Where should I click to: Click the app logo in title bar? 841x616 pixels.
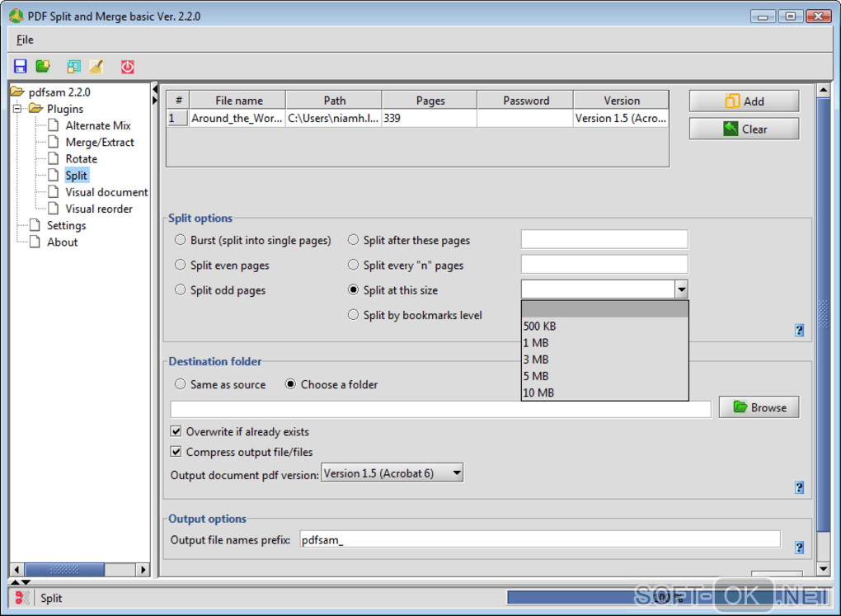click(16, 16)
